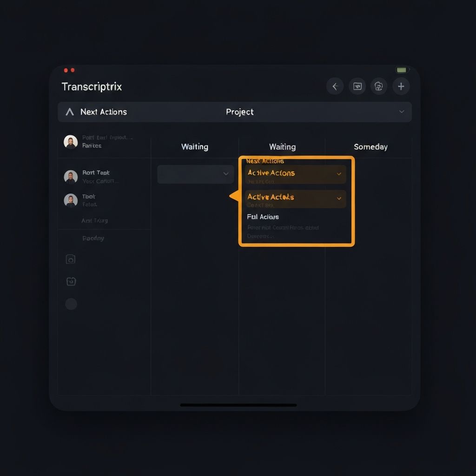Click the Transcriptrix app title
Image resolution: width=476 pixels, height=476 pixels.
tap(92, 87)
